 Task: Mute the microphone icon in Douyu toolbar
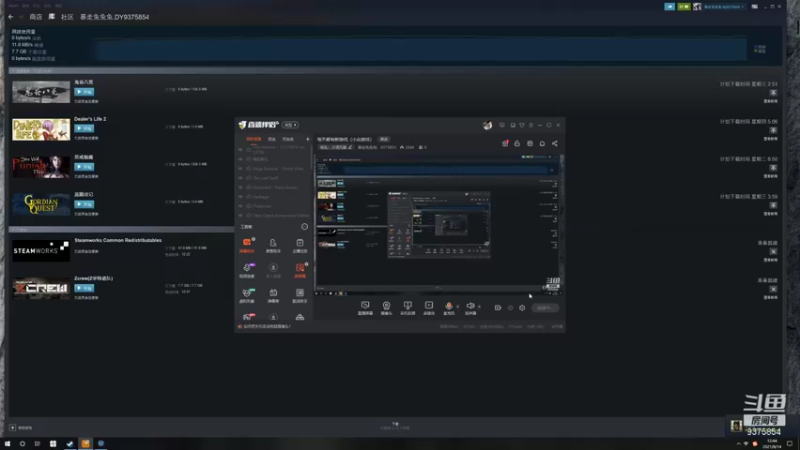coord(448,308)
